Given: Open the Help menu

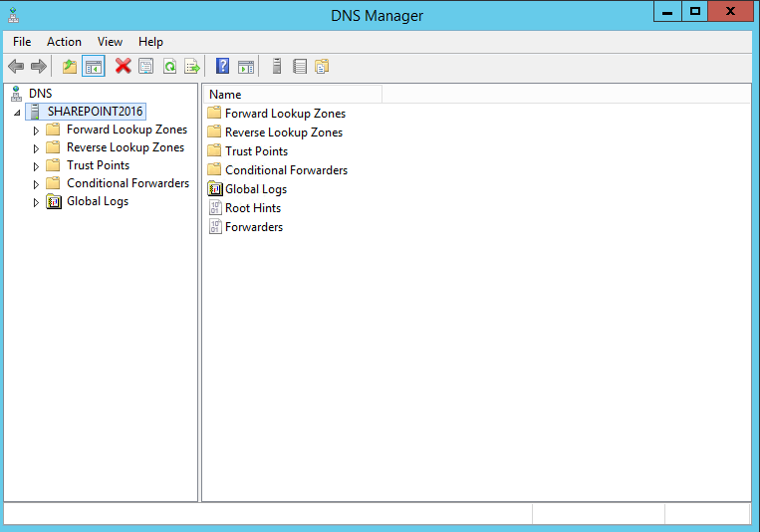Looking at the screenshot, I should point(150,42).
